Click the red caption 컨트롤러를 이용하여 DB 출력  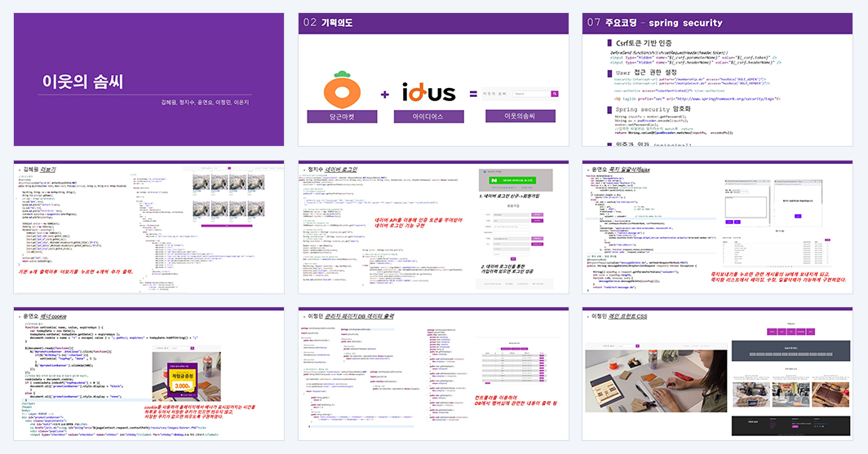(x=516, y=400)
